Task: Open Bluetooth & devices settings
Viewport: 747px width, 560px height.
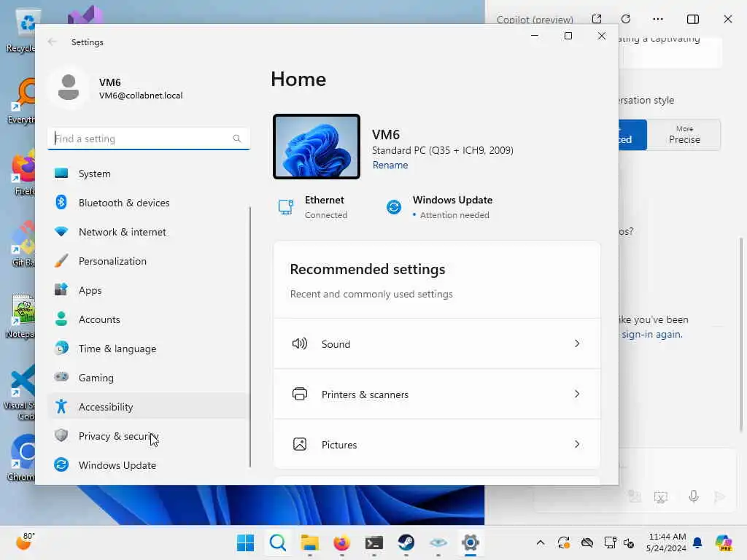Action: click(x=148, y=203)
